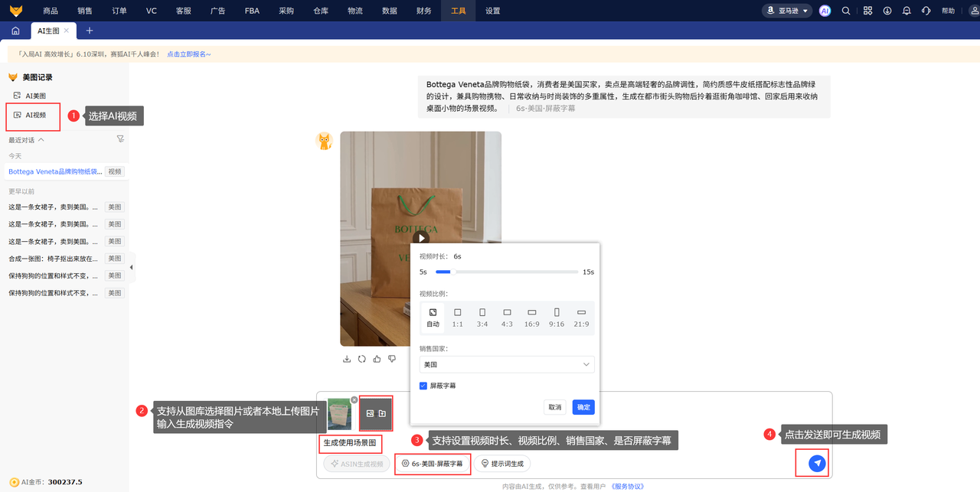Image resolution: width=980 pixels, height=492 pixels.
Task: Go to the home tab icon
Action: (x=15, y=31)
